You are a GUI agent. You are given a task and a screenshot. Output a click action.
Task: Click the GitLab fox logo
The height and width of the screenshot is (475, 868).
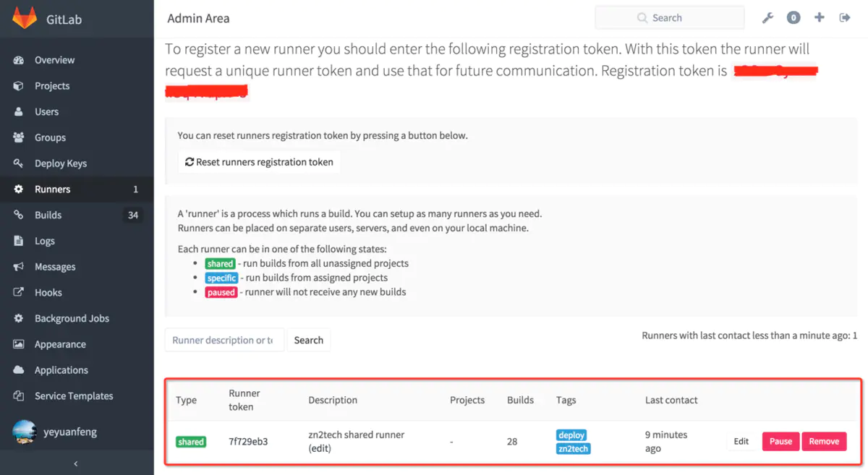pos(24,19)
